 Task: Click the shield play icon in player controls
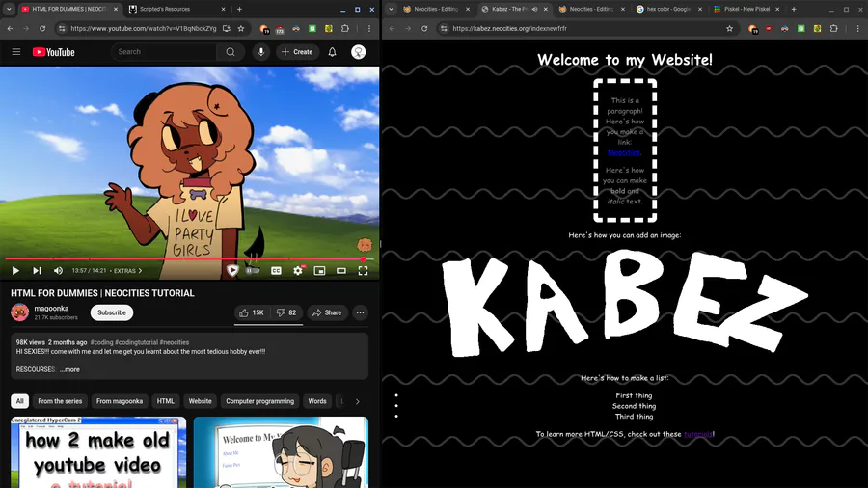[232, 271]
